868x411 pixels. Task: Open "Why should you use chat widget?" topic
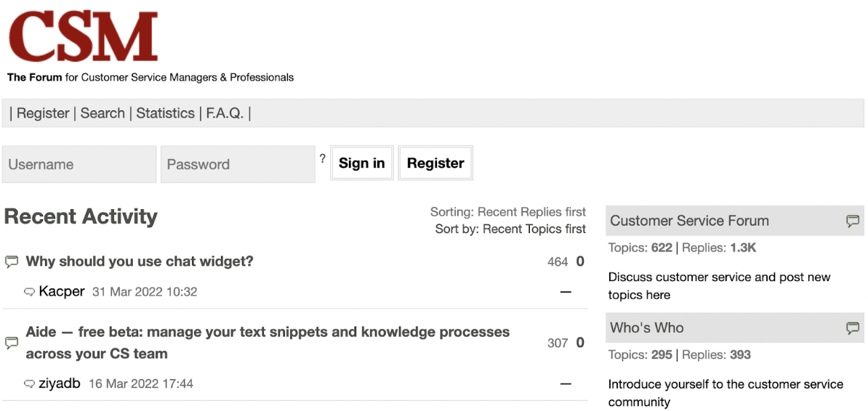[140, 261]
